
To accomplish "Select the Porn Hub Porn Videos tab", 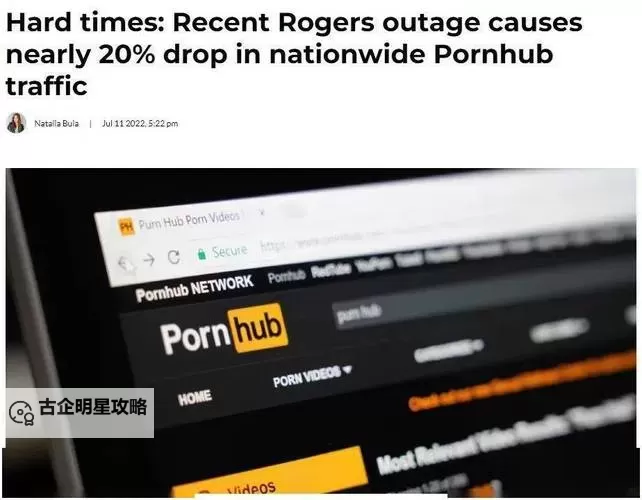I will pos(189,220).
